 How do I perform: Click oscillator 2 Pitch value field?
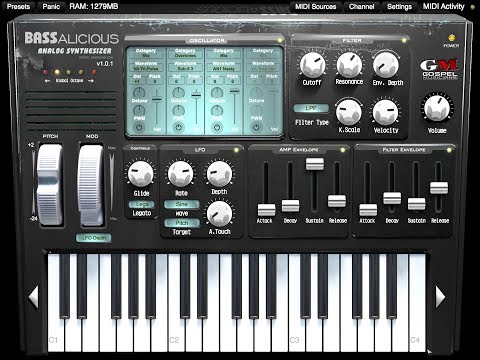pos(194,81)
